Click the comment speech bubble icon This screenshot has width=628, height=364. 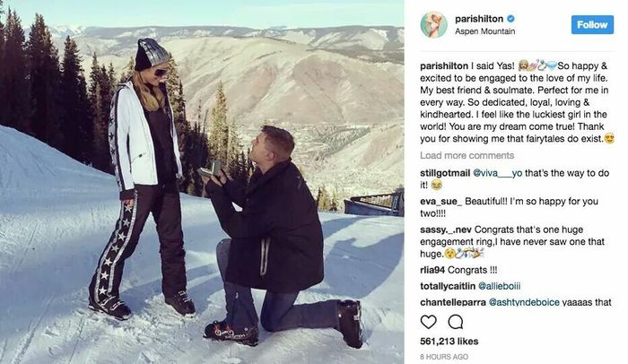tap(456, 322)
